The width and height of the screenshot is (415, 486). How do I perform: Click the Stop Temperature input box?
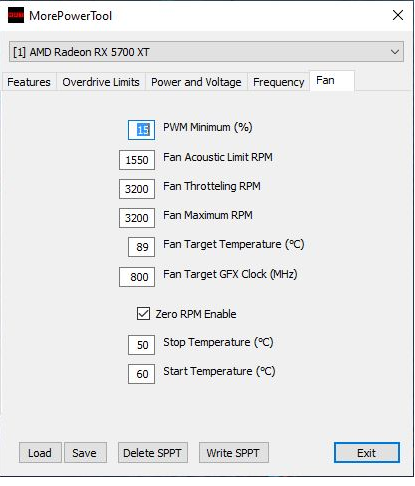click(141, 345)
